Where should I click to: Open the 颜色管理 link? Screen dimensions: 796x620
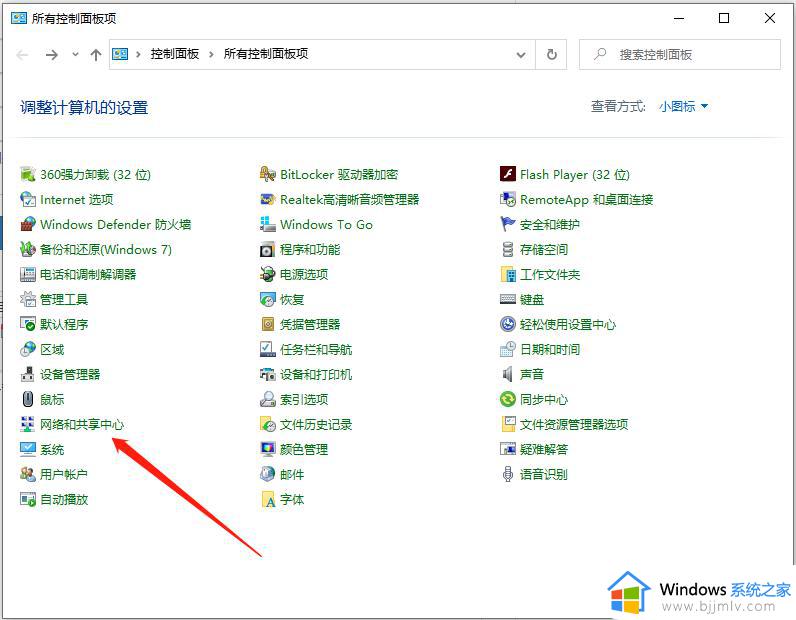point(304,449)
